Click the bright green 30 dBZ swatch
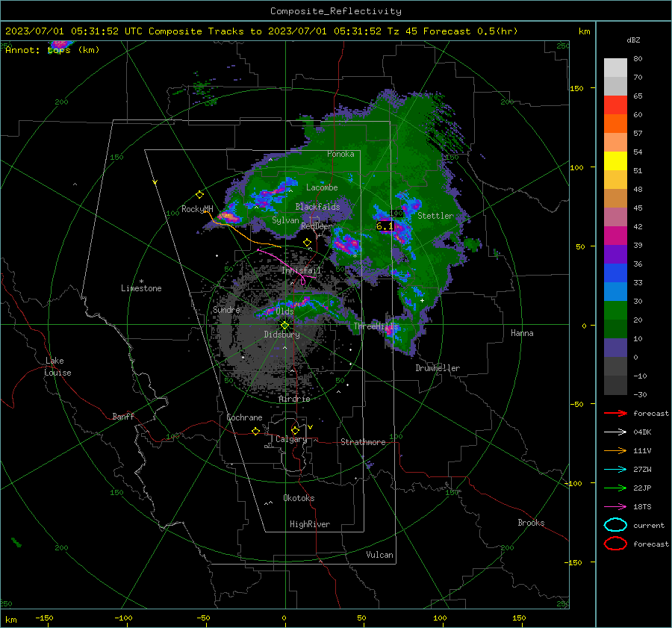The width and height of the screenshot is (672, 628). coord(615,311)
